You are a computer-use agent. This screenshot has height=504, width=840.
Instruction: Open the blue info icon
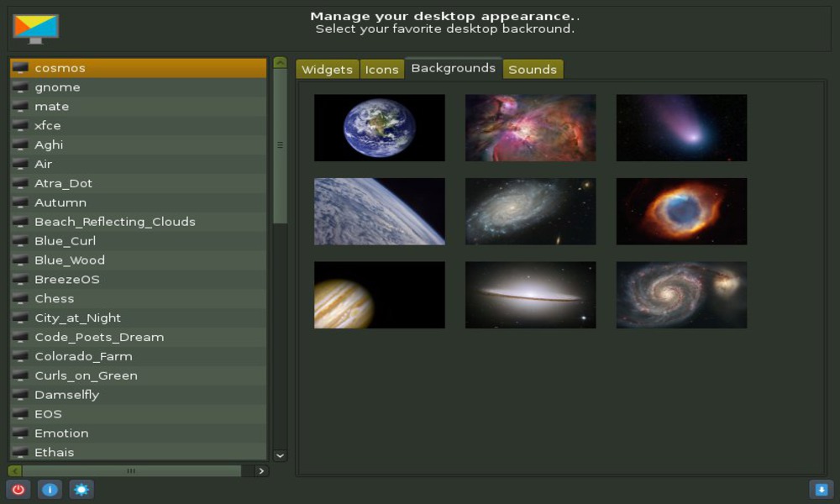tap(50, 490)
